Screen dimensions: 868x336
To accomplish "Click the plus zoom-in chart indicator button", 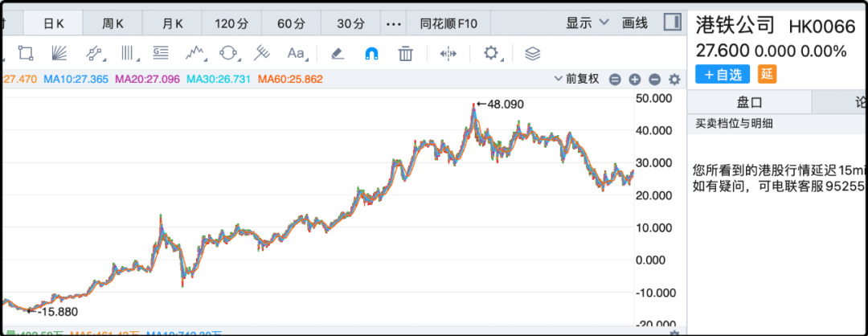I will [x=634, y=80].
